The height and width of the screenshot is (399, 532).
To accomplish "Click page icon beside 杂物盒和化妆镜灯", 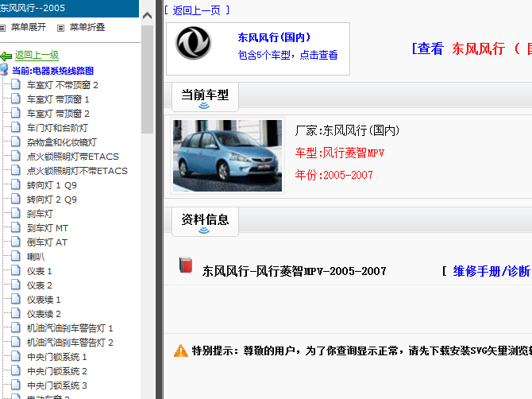I will (16, 141).
